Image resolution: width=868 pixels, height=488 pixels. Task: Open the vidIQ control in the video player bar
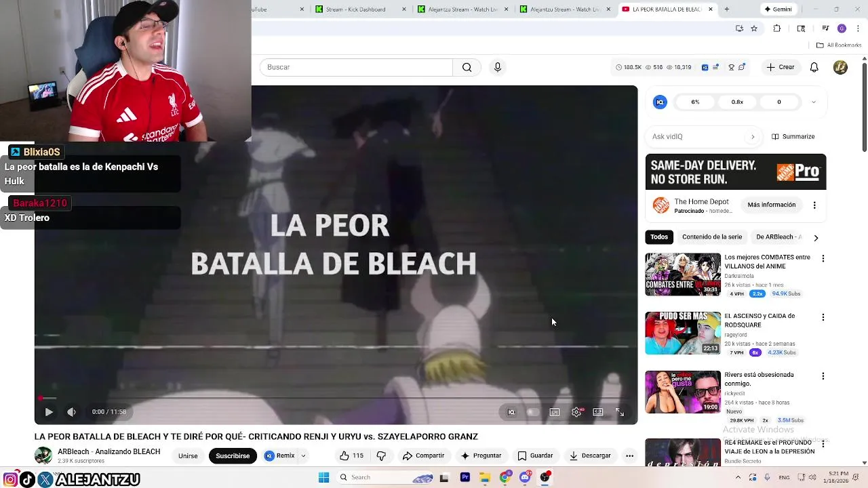click(511, 412)
